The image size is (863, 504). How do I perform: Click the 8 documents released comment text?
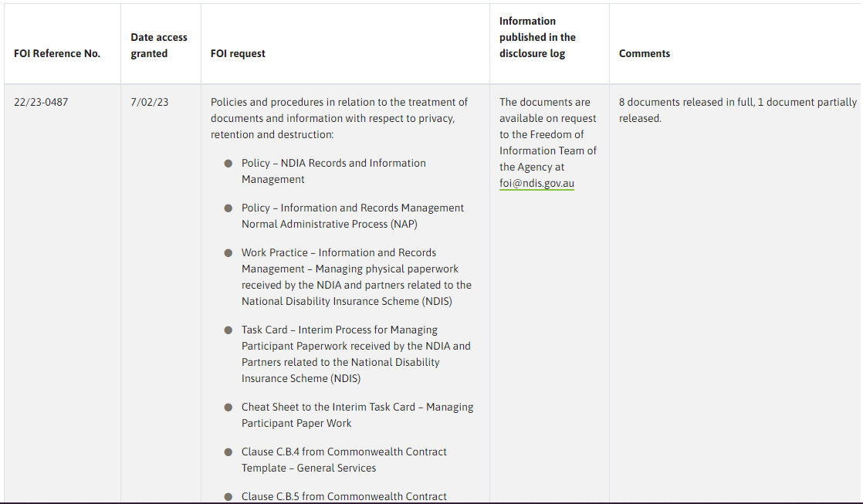737,110
